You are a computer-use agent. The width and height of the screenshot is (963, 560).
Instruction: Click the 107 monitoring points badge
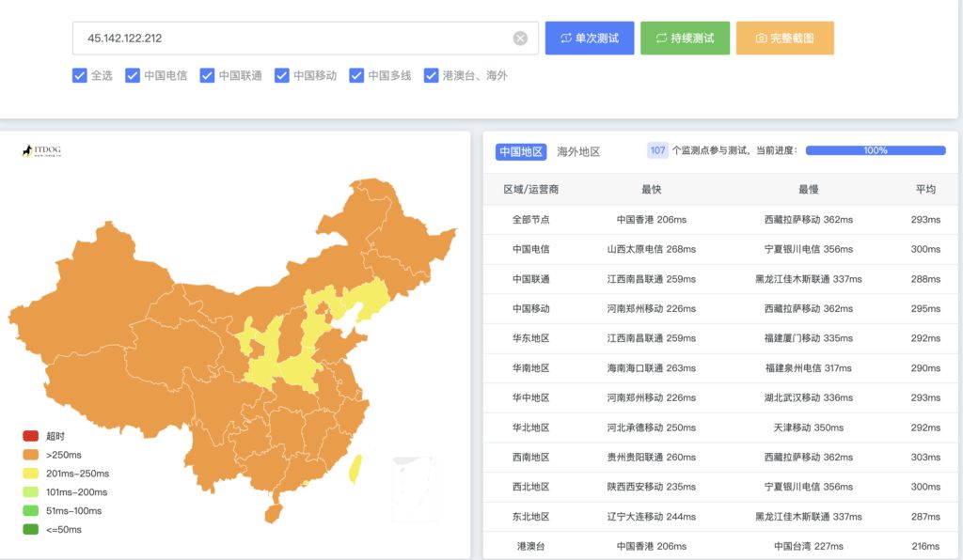tap(657, 150)
